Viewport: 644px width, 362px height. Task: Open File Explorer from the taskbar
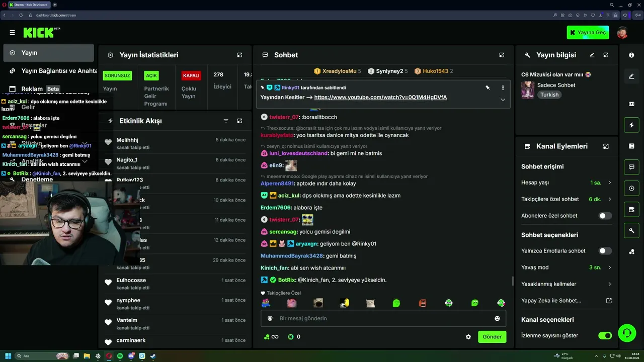tap(87, 356)
